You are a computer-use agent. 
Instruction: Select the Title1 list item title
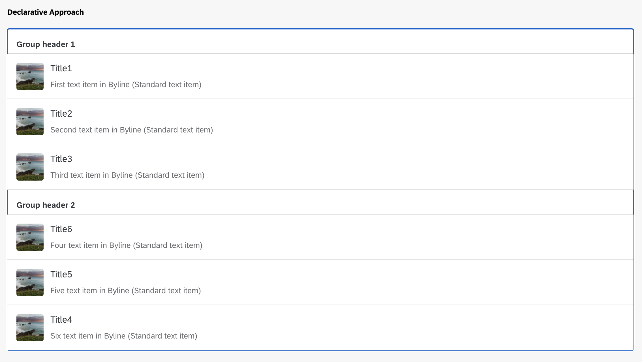pos(61,68)
